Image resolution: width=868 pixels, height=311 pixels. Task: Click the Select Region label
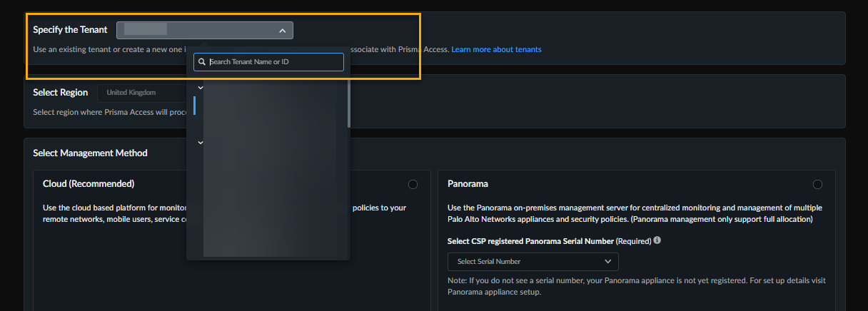coord(60,93)
